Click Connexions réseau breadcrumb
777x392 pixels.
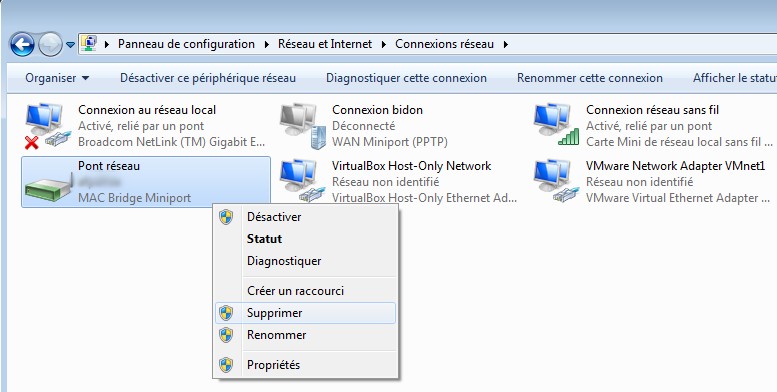pos(444,44)
